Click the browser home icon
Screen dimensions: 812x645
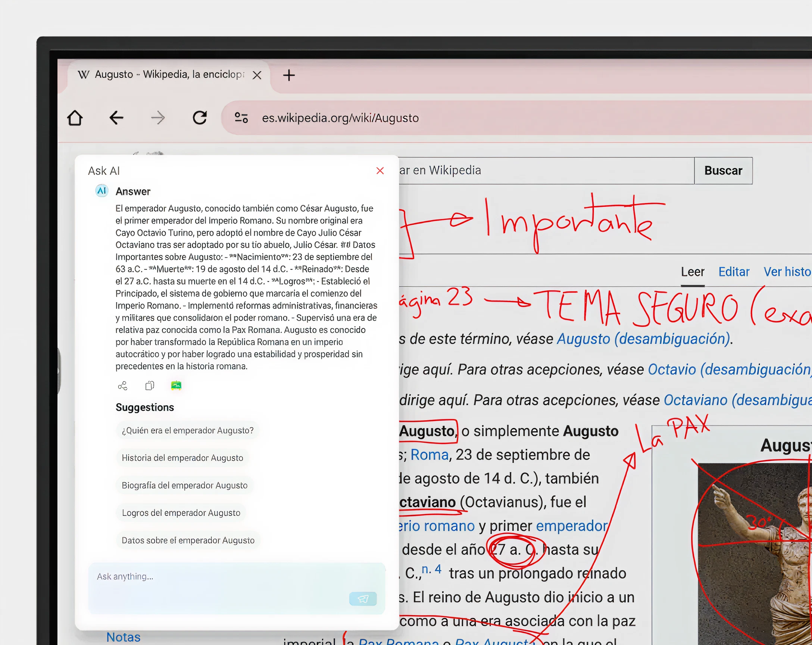coord(75,118)
